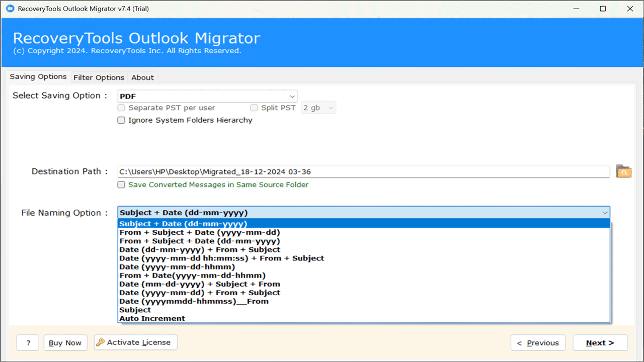The height and width of the screenshot is (362, 644).
Task: Click the key icon on Activate License
Action: point(101,342)
